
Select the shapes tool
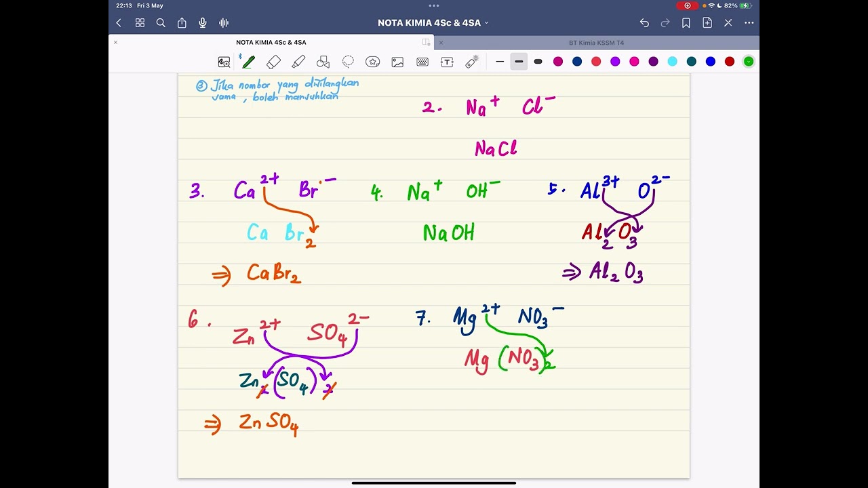point(323,62)
